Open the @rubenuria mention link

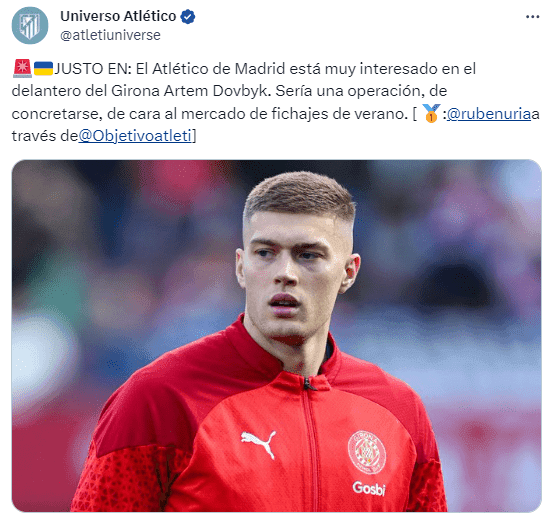tap(489, 114)
